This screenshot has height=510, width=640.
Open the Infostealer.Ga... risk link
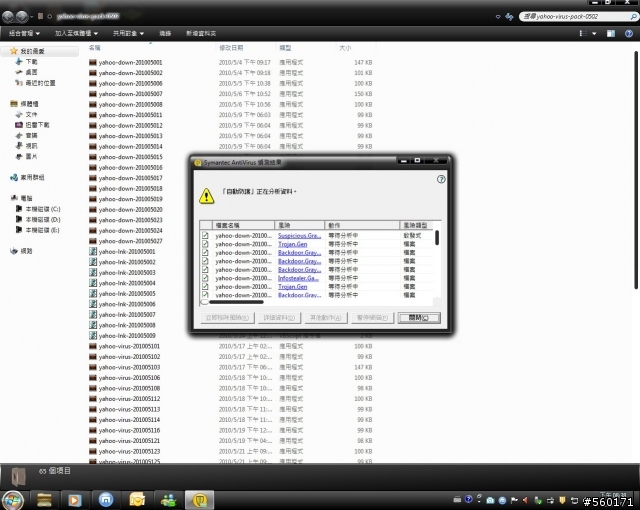(298, 278)
